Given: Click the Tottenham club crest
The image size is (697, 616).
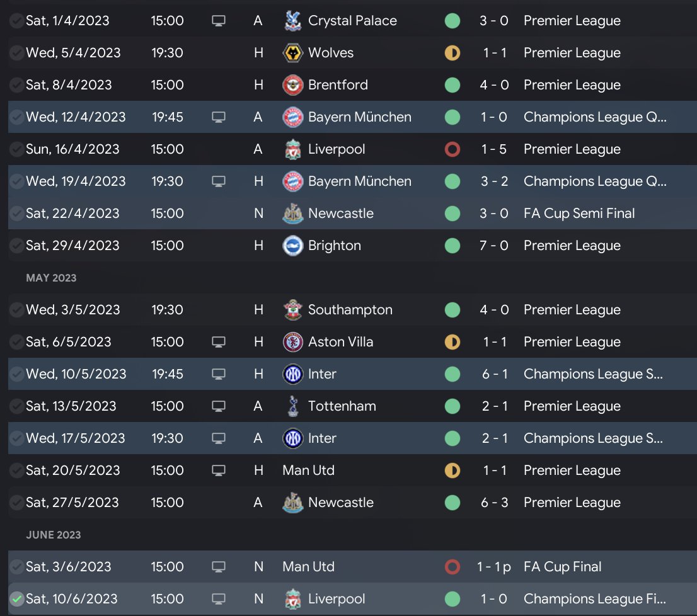Looking at the screenshot, I should click(293, 406).
